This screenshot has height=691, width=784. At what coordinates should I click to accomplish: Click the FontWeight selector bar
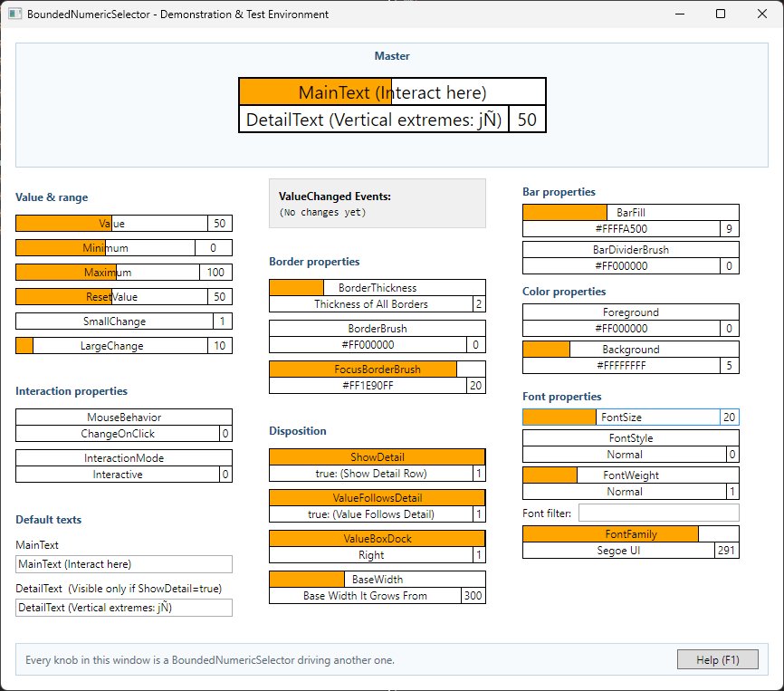coord(631,475)
